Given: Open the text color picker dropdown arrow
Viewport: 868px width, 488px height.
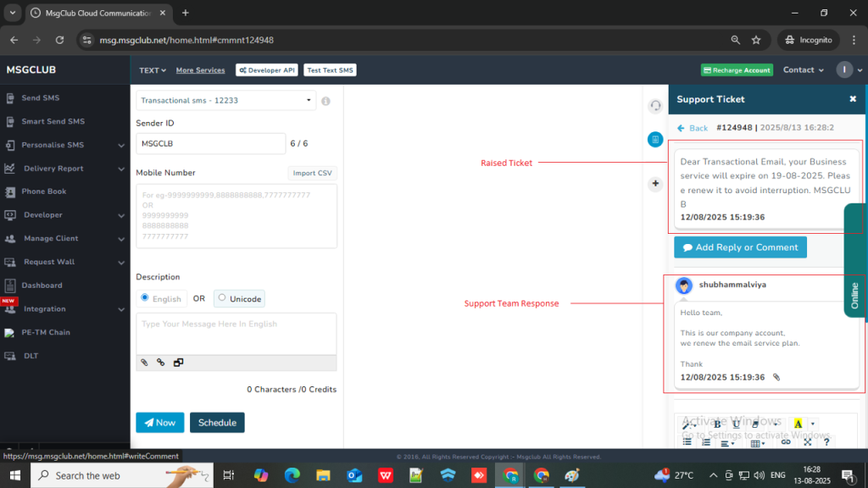Looking at the screenshot, I should (813, 424).
